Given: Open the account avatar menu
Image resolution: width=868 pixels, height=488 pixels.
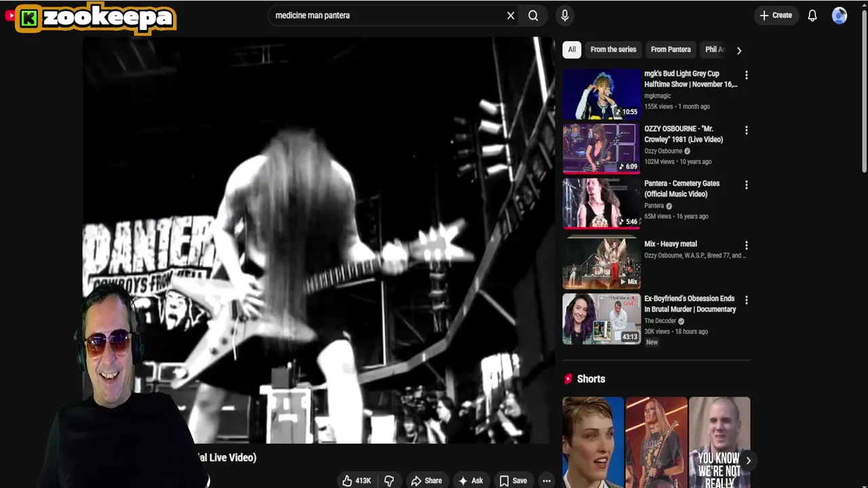Looking at the screenshot, I should [840, 16].
